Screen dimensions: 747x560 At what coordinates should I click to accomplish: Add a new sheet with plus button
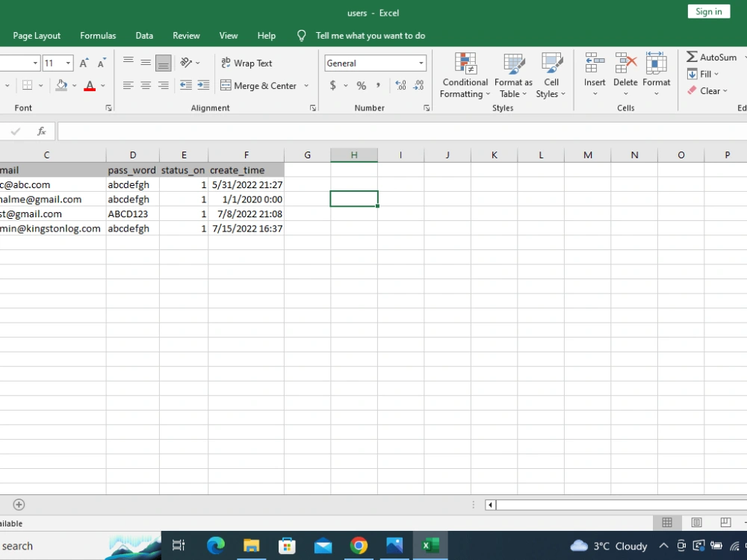19,505
